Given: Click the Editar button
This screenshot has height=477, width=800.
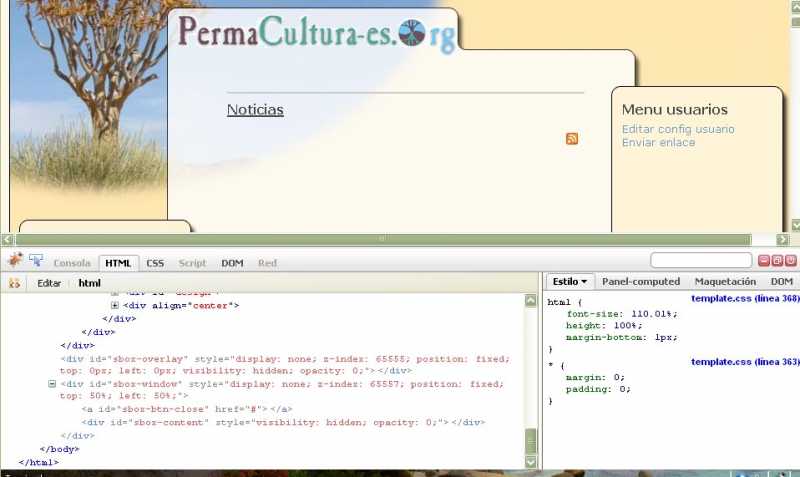Looking at the screenshot, I should 49,283.
